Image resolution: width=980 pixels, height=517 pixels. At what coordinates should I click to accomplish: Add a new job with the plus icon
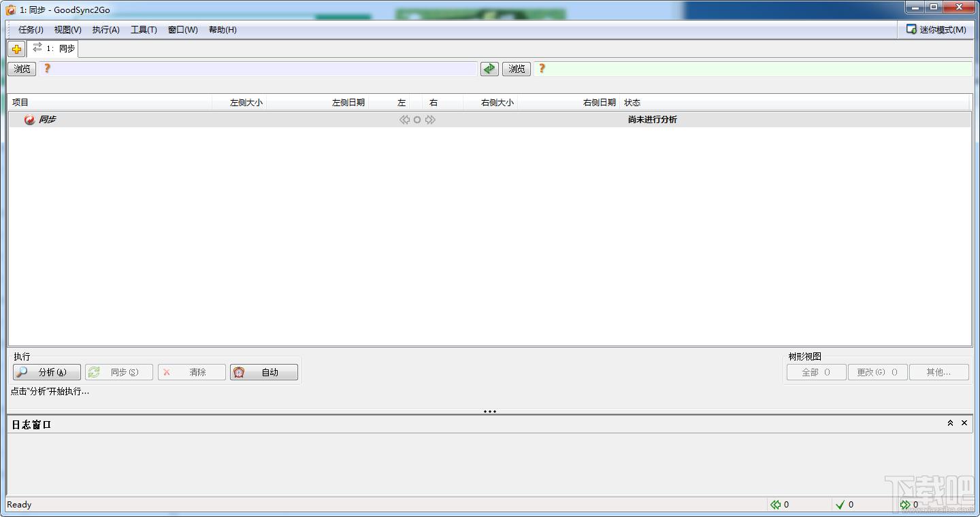coord(17,49)
